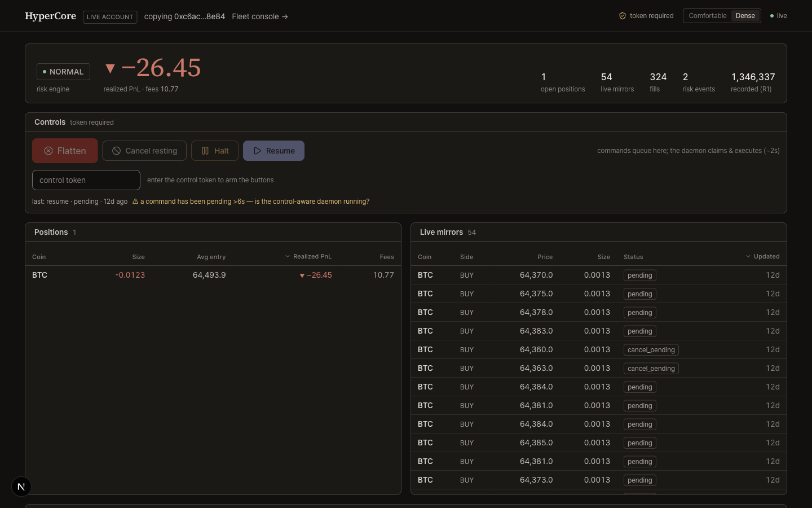
Task: Click the 1 open positions stat
Action: pos(563,82)
